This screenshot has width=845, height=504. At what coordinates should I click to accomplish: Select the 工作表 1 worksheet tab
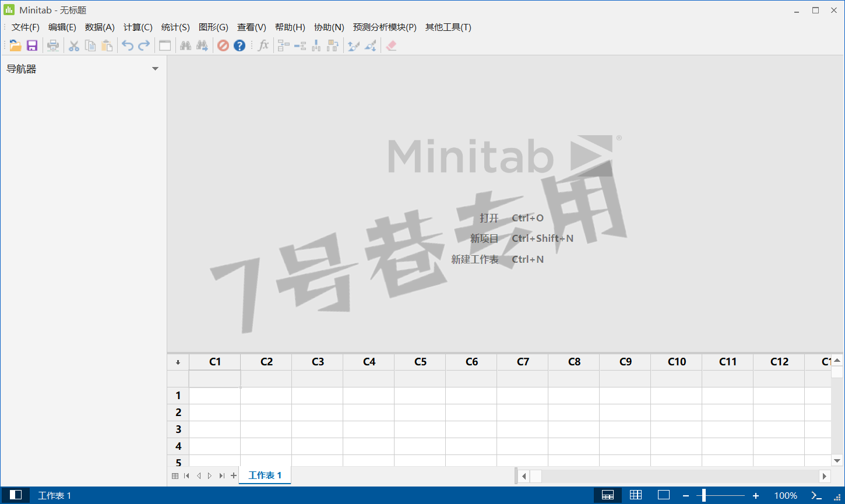pos(265,475)
